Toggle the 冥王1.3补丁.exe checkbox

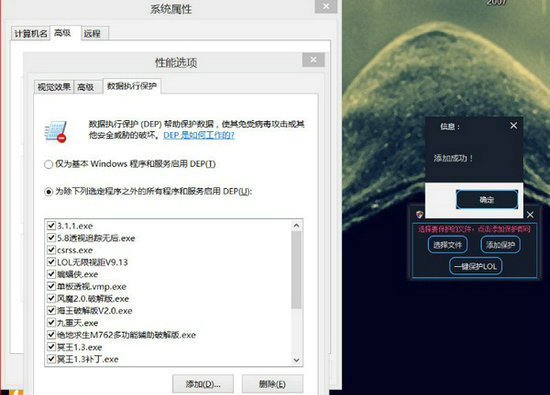[x=51, y=359]
